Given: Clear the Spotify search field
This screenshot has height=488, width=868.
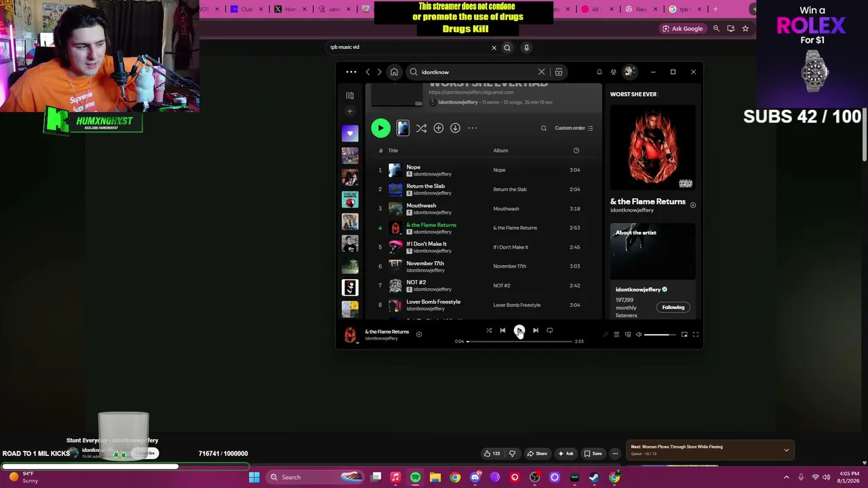Looking at the screenshot, I should [x=541, y=72].
